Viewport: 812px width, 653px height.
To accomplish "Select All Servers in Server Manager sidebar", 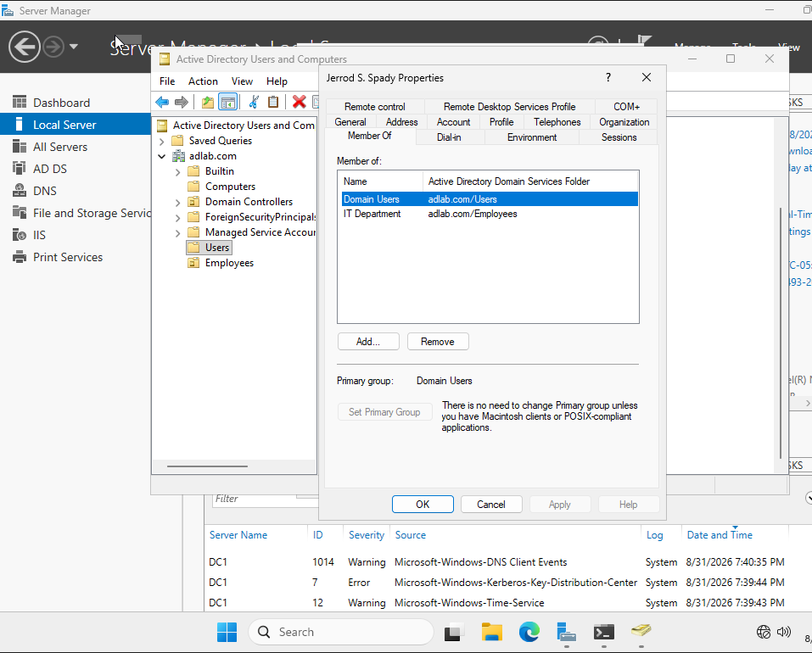I will [x=60, y=147].
